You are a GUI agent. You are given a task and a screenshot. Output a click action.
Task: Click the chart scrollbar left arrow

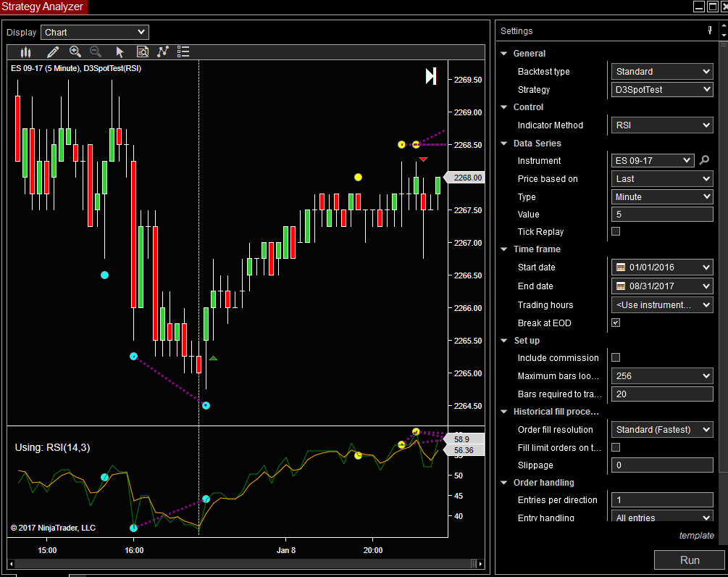click(x=11, y=564)
